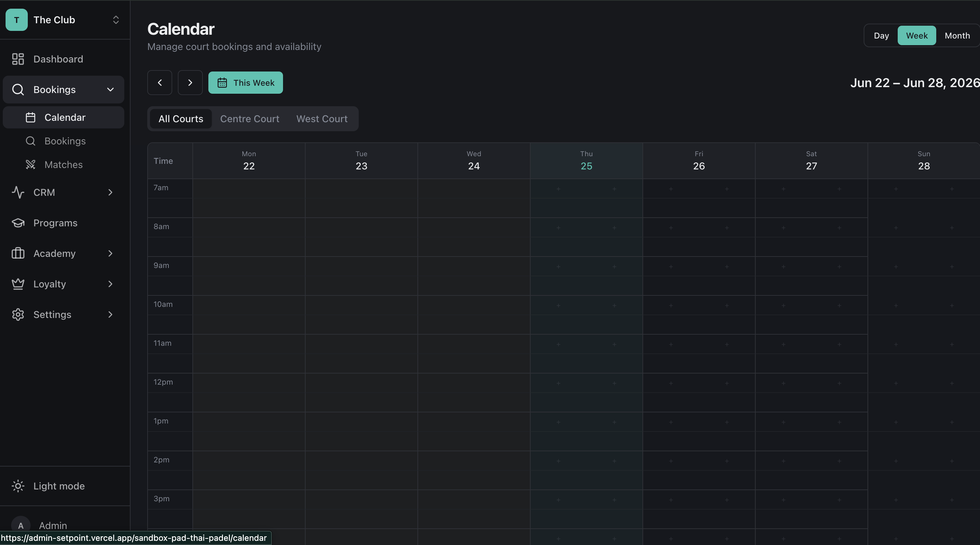Open Dashboard page

(64, 59)
